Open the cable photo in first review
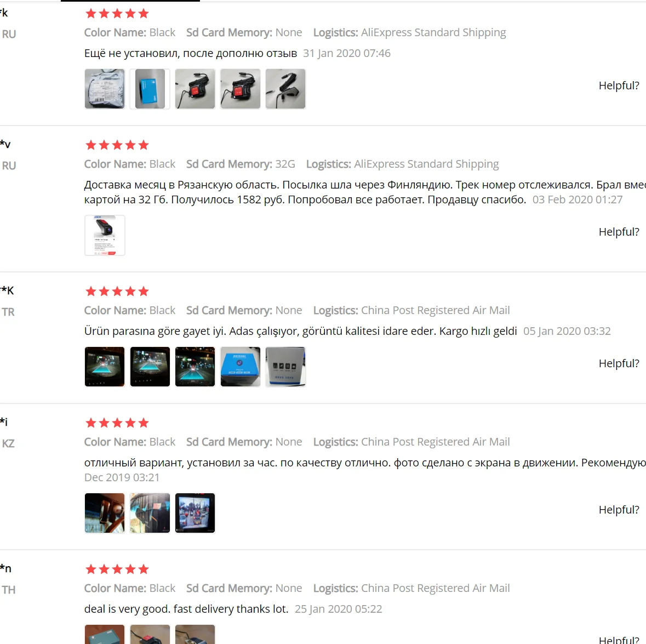This screenshot has width=646, height=644. pyautogui.click(x=285, y=89)
